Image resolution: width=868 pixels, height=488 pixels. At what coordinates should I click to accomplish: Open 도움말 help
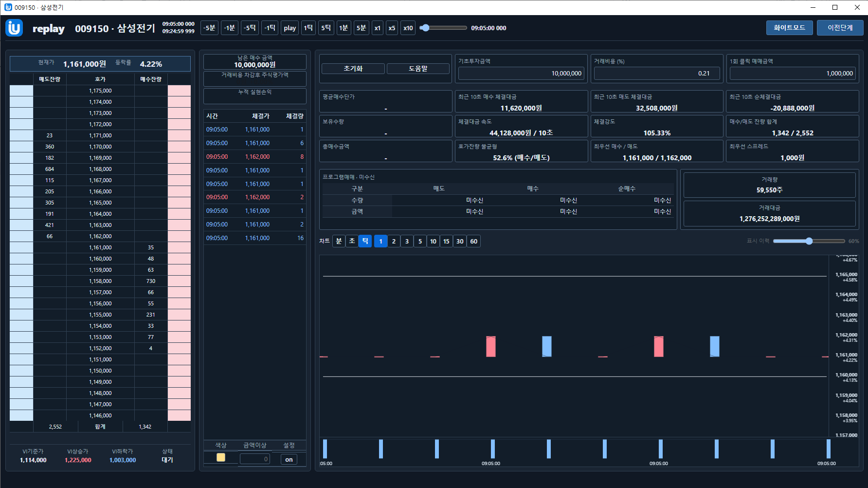tap(418, 69)
